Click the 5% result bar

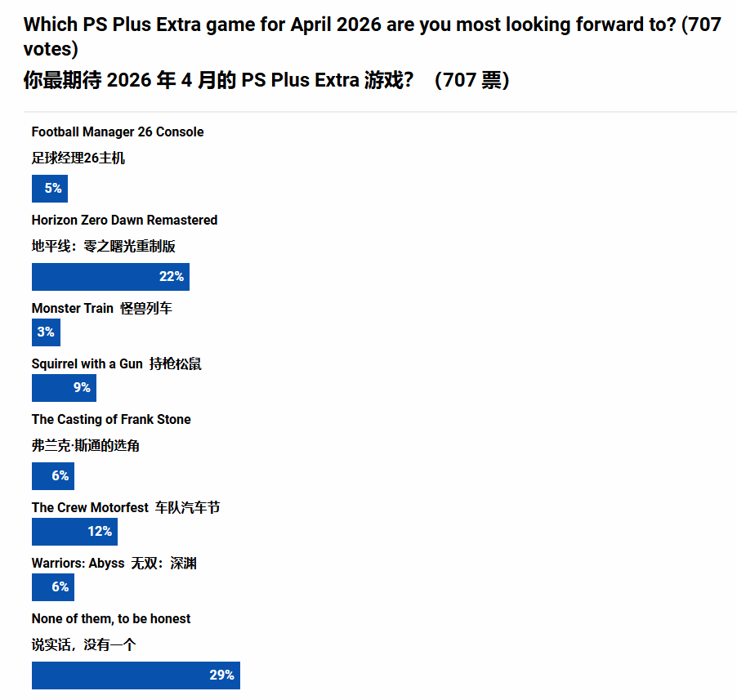coord(50,189)
